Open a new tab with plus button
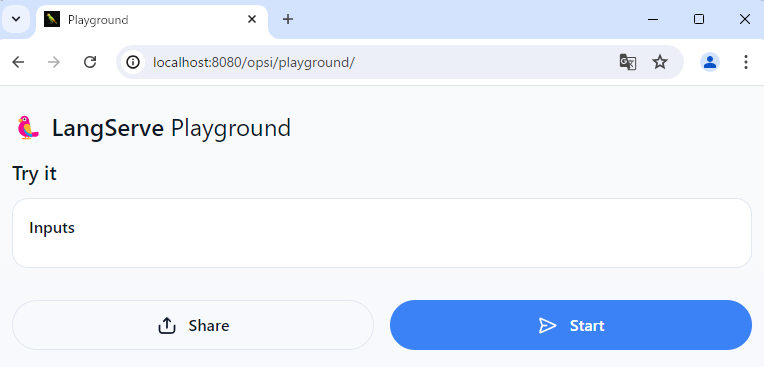Screen dimensions: 764x367 tap(288, 19)
